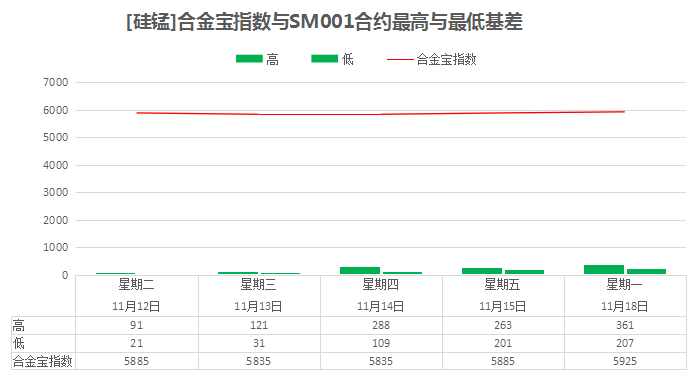Click the 7000 y-axis label

[x=56, y=82]
